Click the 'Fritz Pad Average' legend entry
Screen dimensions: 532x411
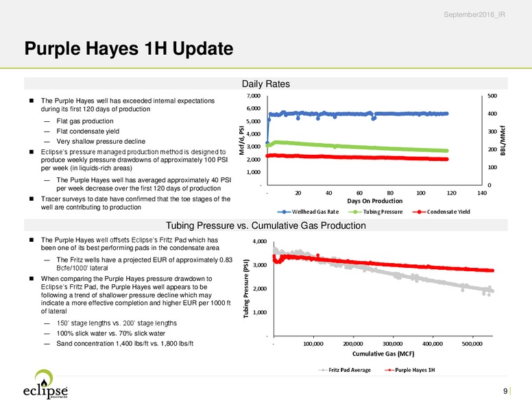[344, 370]
